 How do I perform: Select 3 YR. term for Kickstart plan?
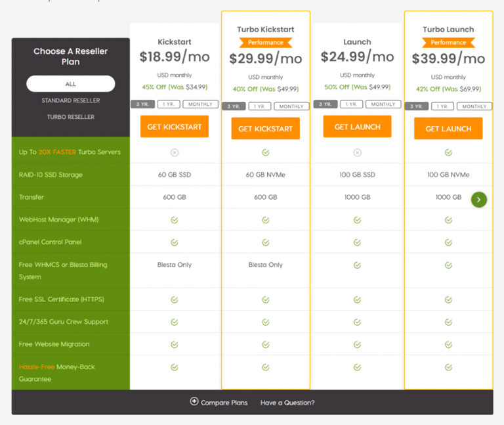[142, 104]
